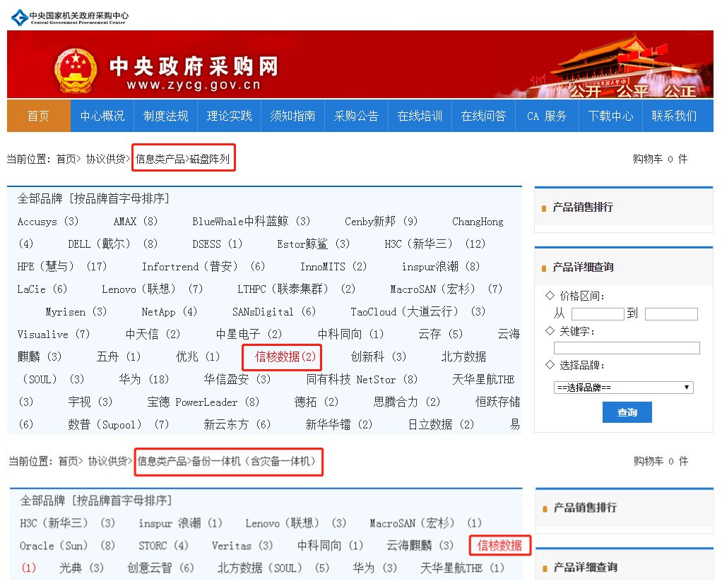Viewport: 722px width, 588px height.
Task: Select the AMAX (8) brand
Action: pos(136,222)
